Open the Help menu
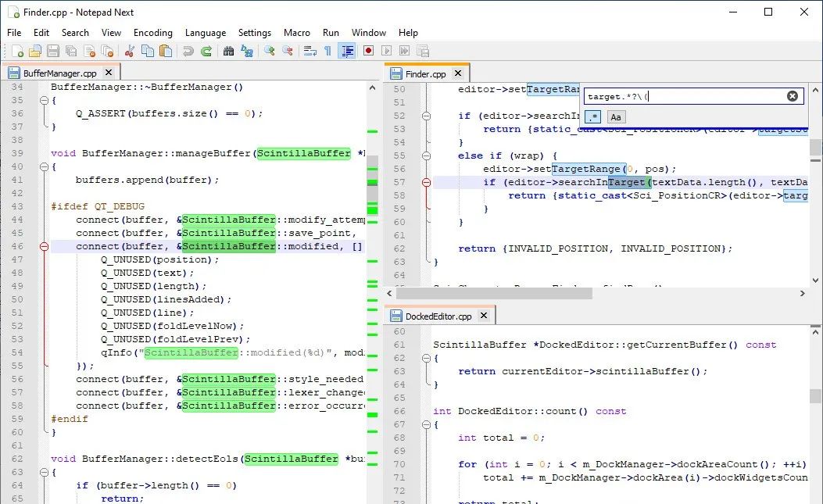Viewport: 823px width, 504px height. pos(408,33)
